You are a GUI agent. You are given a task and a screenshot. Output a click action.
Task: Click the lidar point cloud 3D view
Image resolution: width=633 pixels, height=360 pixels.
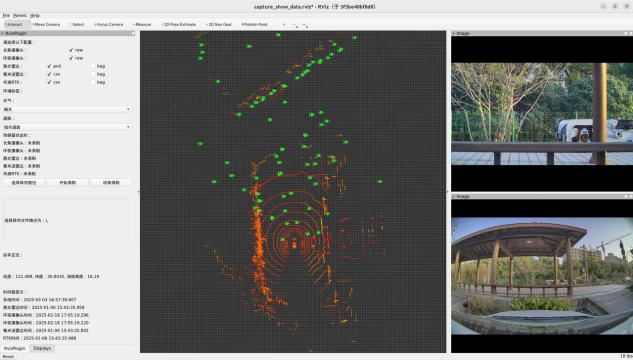(x=293, y=192)
